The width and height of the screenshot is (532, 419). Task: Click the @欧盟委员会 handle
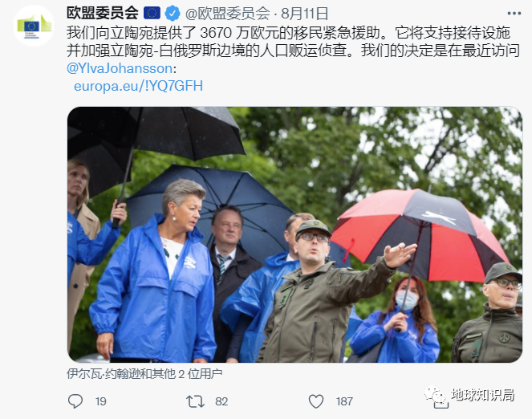coord(228,14)
